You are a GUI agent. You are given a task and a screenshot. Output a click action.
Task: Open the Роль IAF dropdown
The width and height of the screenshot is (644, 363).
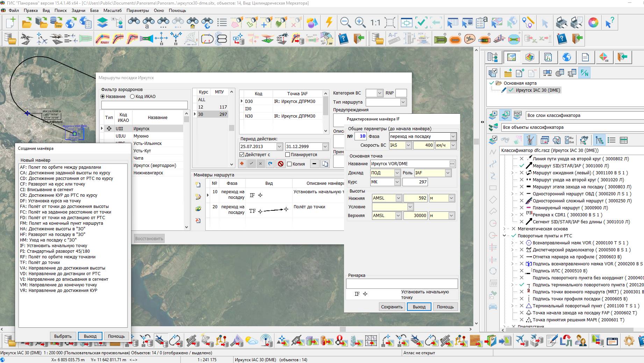point(448,173)
